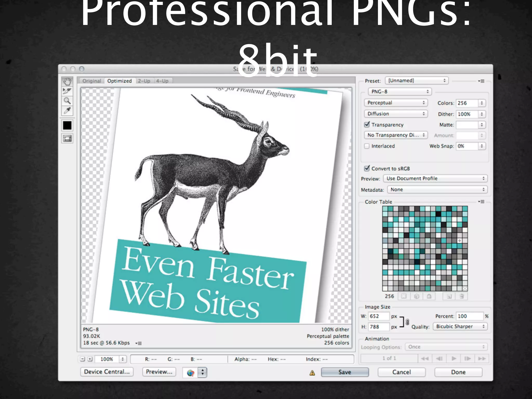Toggle the Transparency checkbox
Screen dimensions: 532x399
[x=367, y=124]
